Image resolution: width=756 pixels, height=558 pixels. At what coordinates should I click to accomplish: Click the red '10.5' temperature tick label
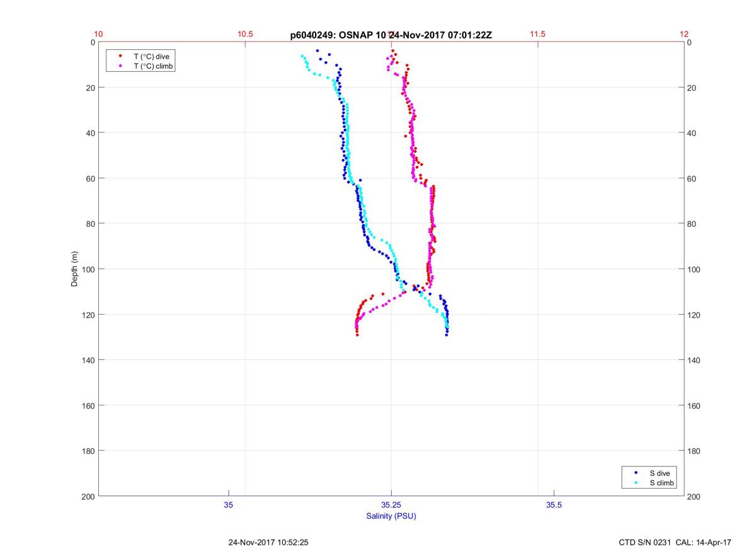pyautogui.click(x=244, y=34)
